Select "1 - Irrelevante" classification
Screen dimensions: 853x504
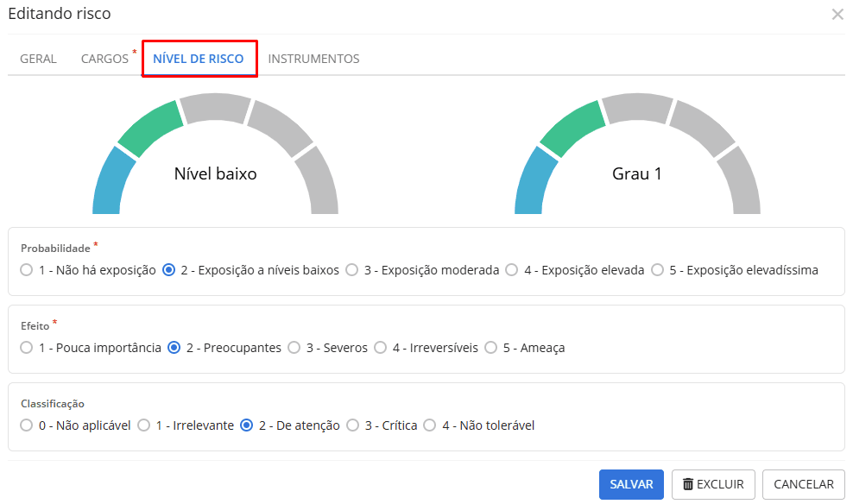[x=142, y=425]
